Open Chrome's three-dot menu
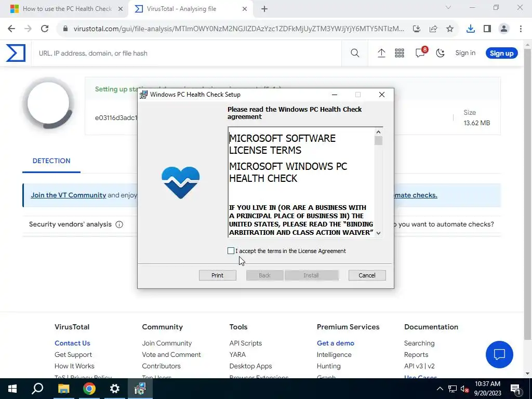The height and width of the screenshot is (399, 532). pyautogui.click(x=521, y=29)
